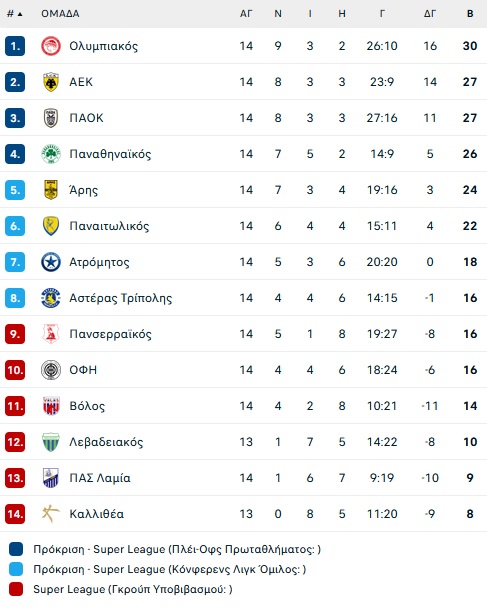Viewport: 487px width, 611px height.
Task: Open the Ατρόμητος blue star emblem
Action: [x=51, y=262]
